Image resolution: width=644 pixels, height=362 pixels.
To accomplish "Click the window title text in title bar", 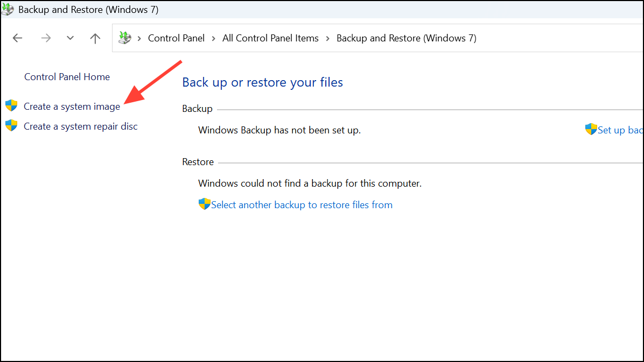I will (x=88, y=10).
